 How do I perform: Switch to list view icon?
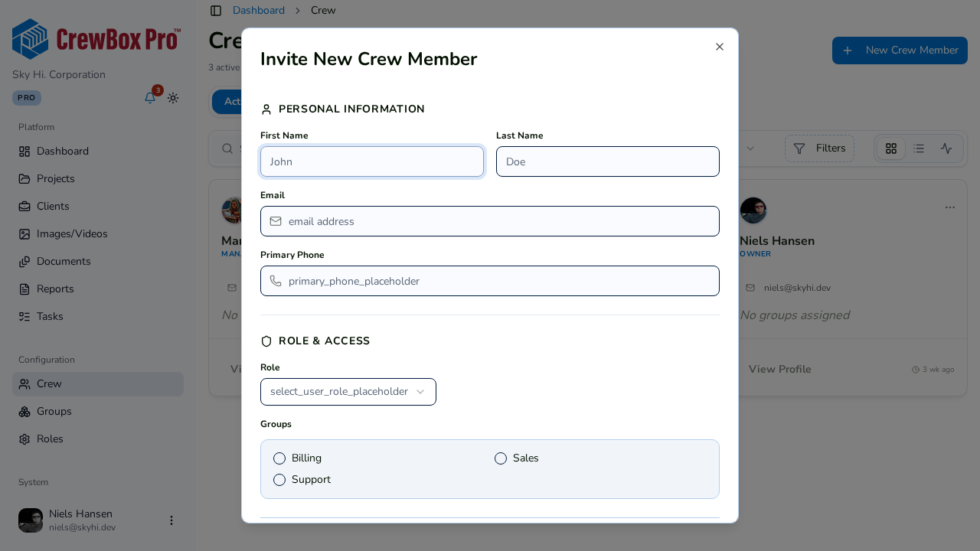[x=919, y=148]
